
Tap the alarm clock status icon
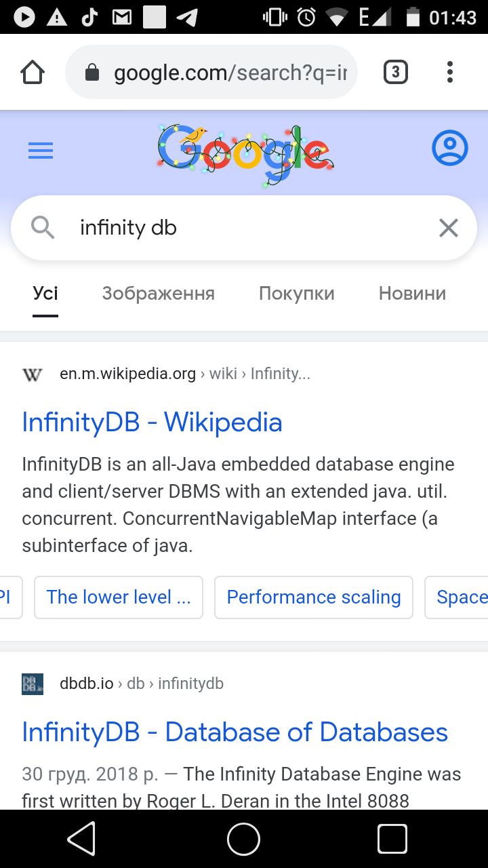(x=306, y=17)
